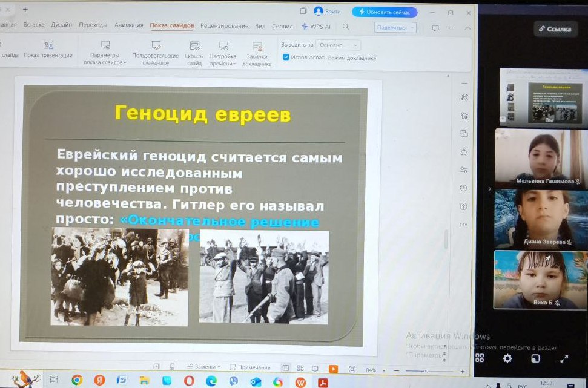Open the Переходы tab
The image size is (588, 388).
click(93, 25)
